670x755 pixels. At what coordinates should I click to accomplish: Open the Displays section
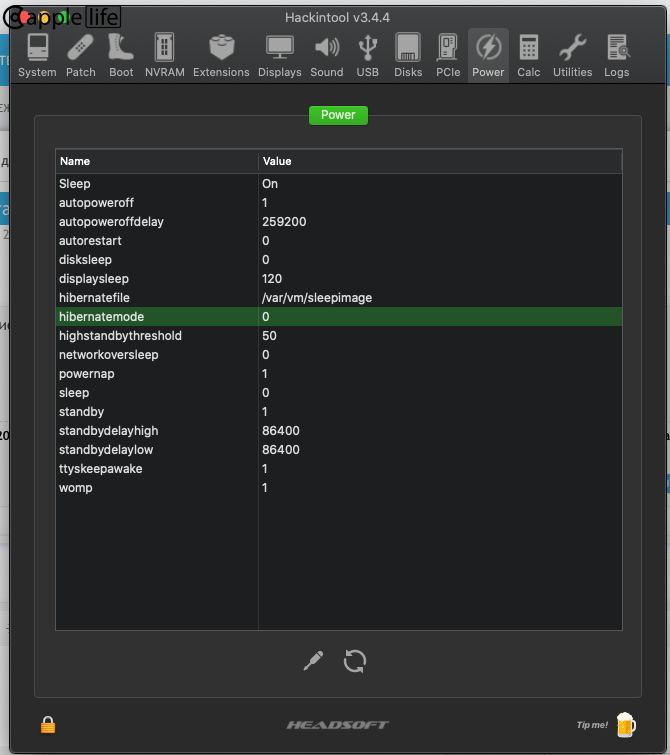point(279,56)
